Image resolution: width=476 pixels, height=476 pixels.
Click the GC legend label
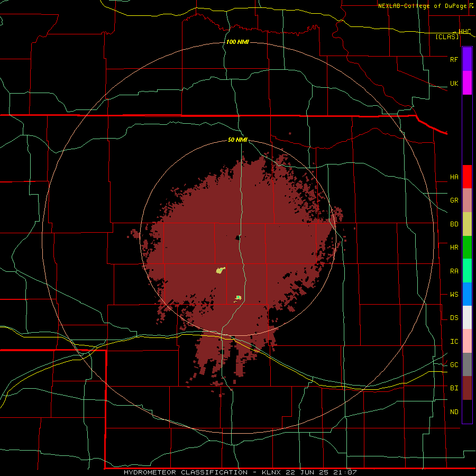(454, 364)
